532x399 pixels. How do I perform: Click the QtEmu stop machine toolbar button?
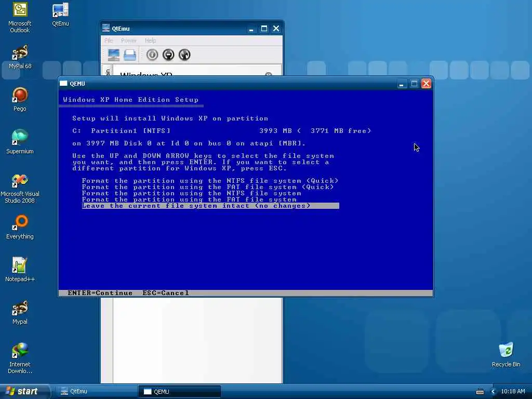168,55
